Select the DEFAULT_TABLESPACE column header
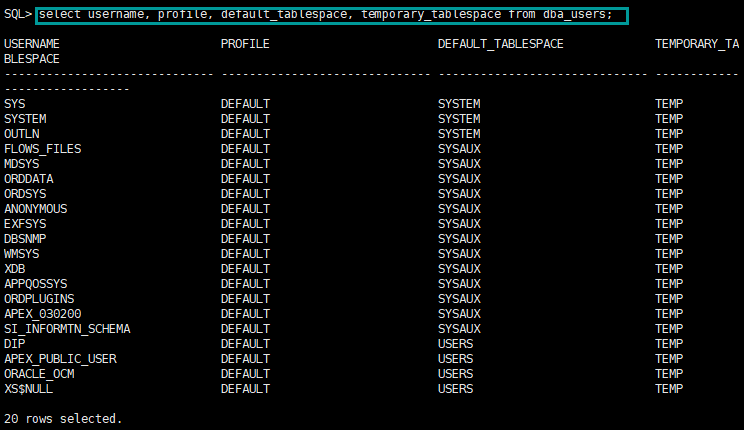 [x=501, y=44]
